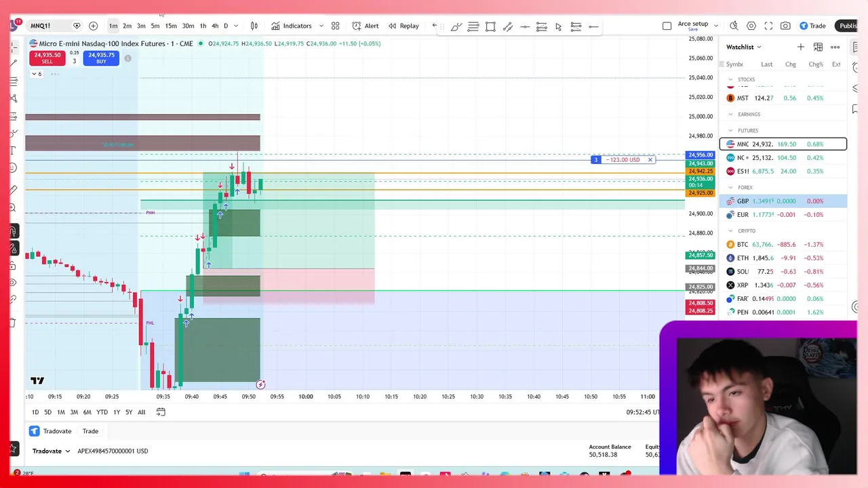Open the Watchlist name dropdown

tap(744, 47)
